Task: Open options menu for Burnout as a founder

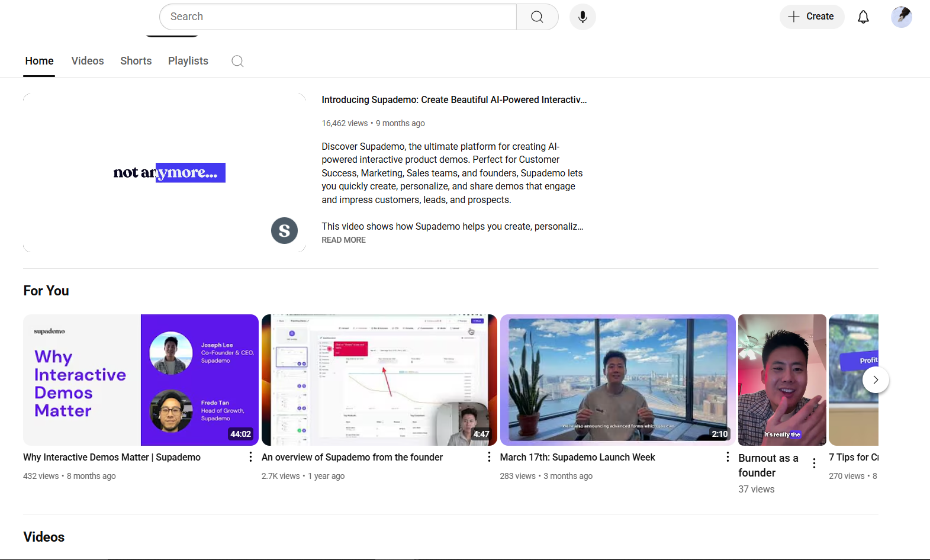Action: [815, 464]
